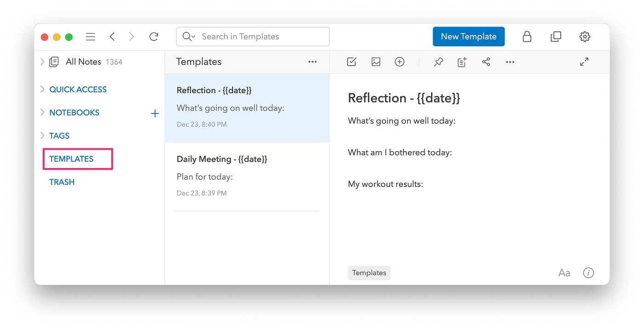
Task: Click the line "What am I bothered today:"
Action: click(400, 152)
